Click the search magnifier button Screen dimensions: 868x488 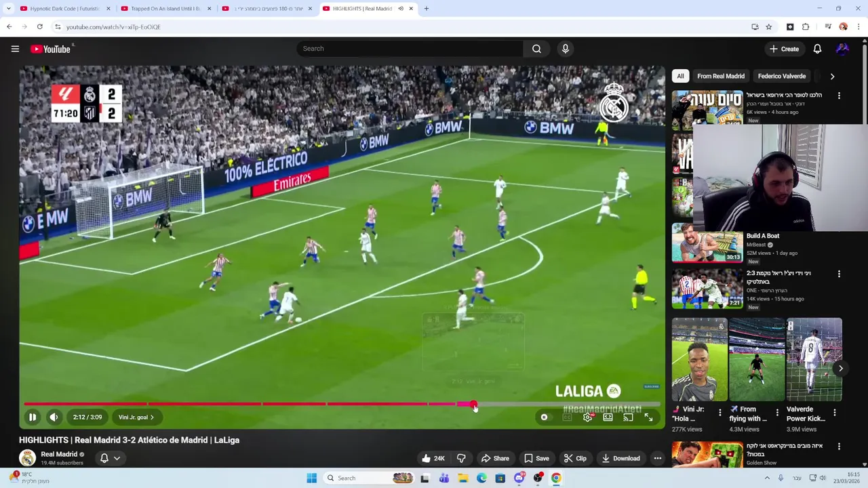click(536, 49)
